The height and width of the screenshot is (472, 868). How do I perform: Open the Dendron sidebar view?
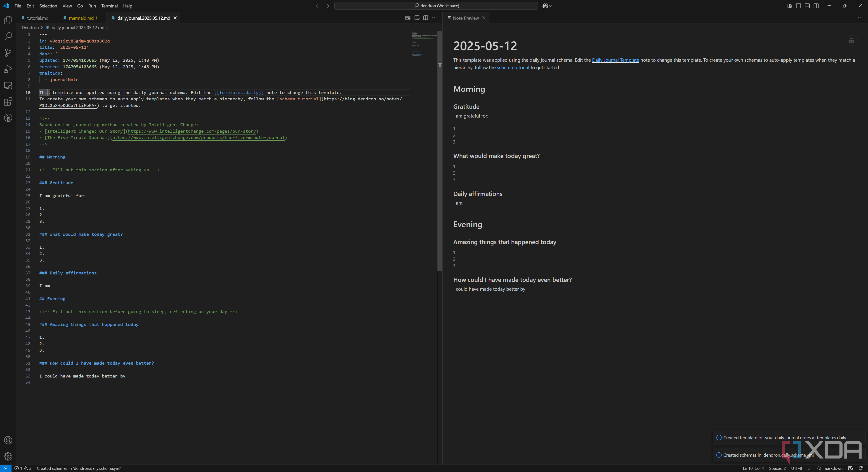coord(8,118)
